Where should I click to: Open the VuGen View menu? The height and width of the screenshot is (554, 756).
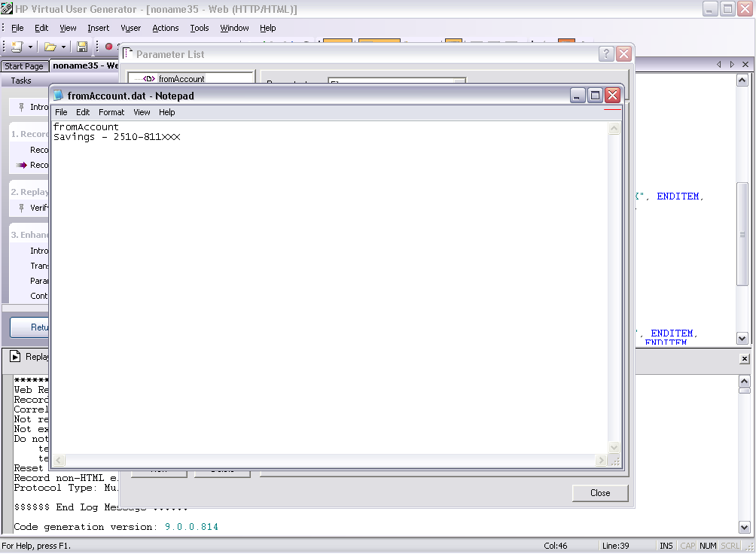68,28
